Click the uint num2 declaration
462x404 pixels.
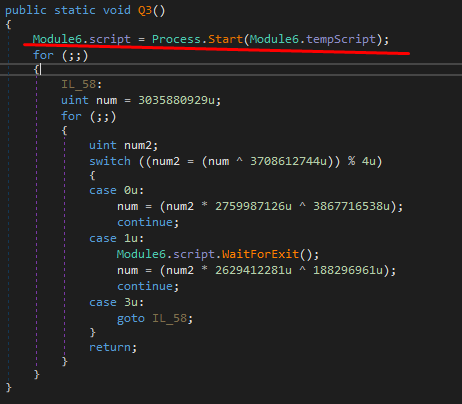pos(123,145)
